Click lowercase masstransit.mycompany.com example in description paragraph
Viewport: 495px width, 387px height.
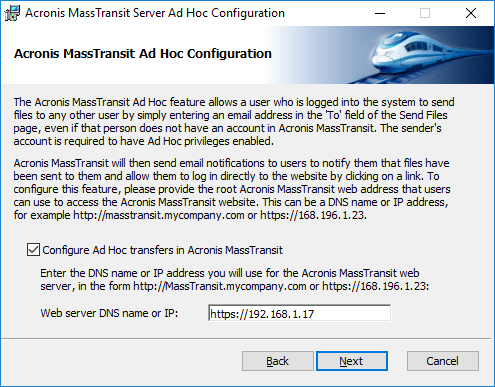tap(159, 215)
